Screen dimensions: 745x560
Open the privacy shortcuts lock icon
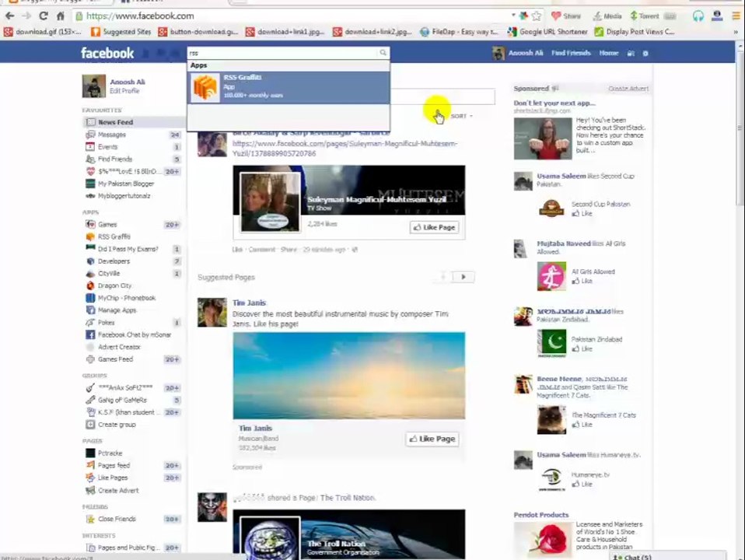click(631, 53)
